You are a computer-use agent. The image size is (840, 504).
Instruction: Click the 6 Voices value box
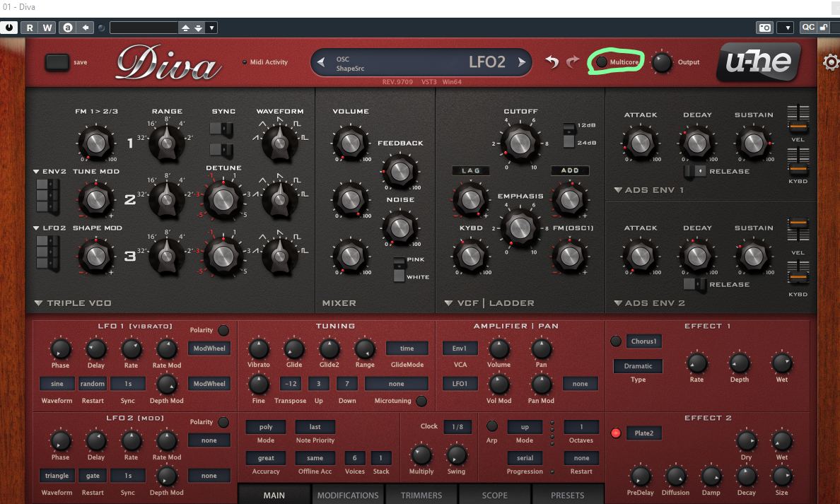click(x=355, y=458)
